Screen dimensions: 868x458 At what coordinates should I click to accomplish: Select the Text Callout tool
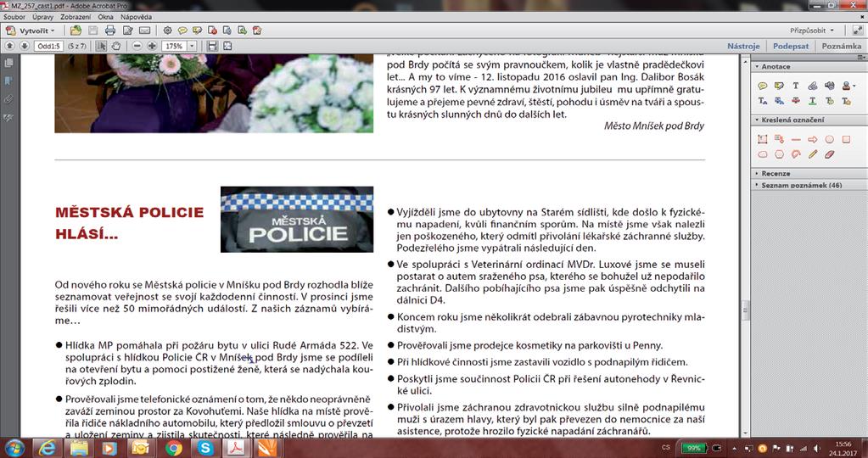click(x=780, y=139)
